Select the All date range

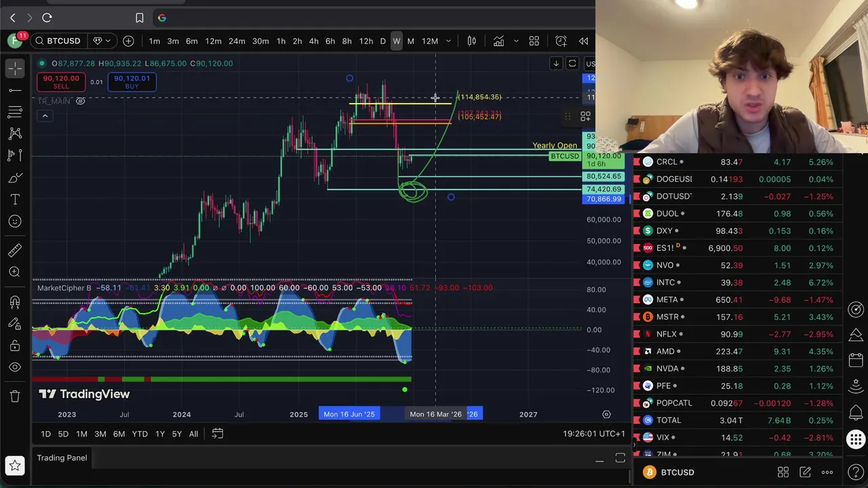(193, 434)
